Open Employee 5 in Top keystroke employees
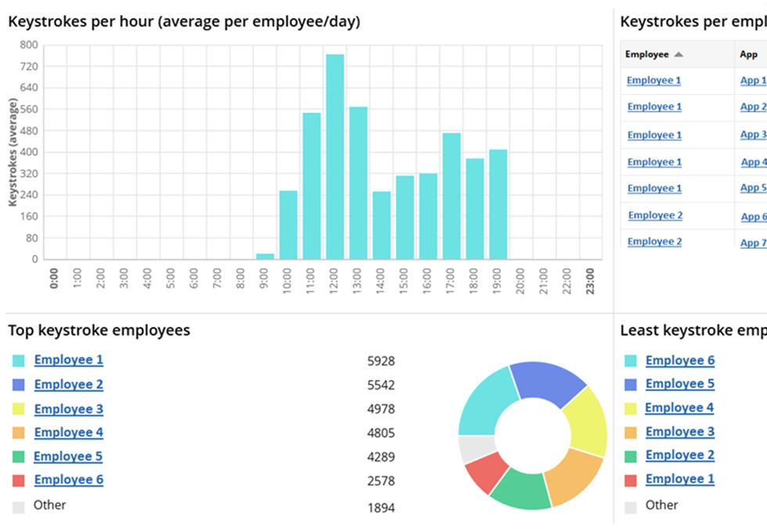767x532 pixels. (68, 456)
